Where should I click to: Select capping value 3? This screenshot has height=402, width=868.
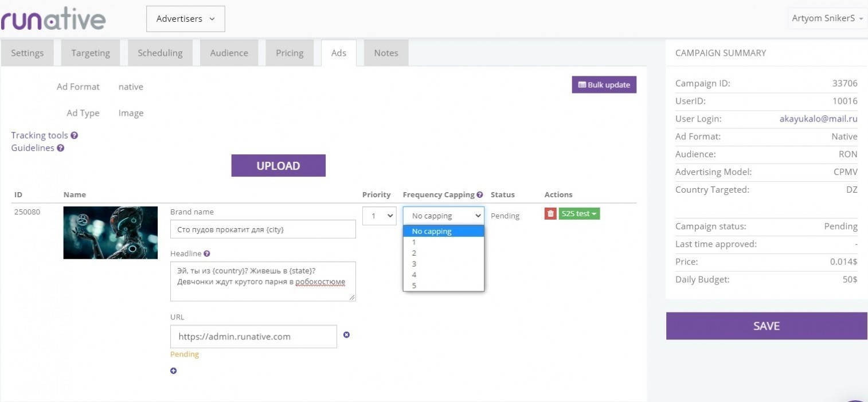(x=444, y=264)
